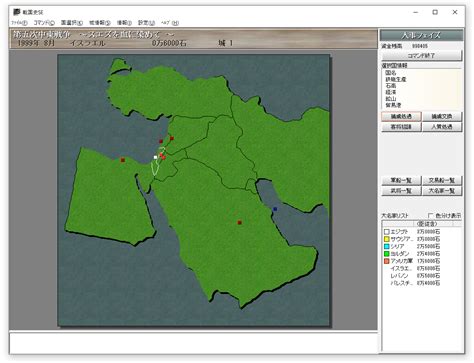Toggle the 色分け表示 checkbox

tap(431, 216)
